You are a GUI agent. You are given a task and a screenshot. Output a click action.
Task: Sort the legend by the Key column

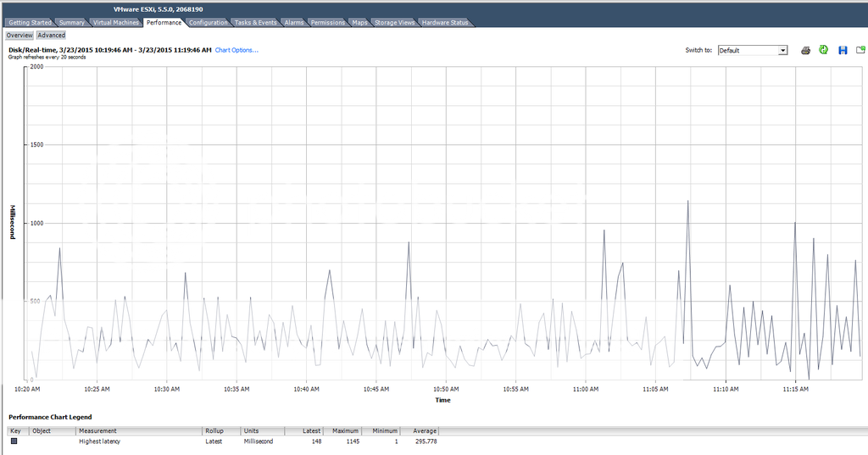[x=19, y=430]
